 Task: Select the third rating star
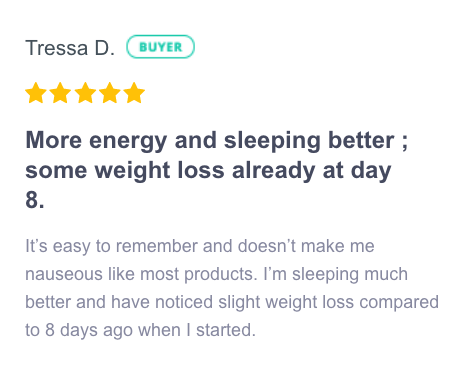tap(85, 93)
